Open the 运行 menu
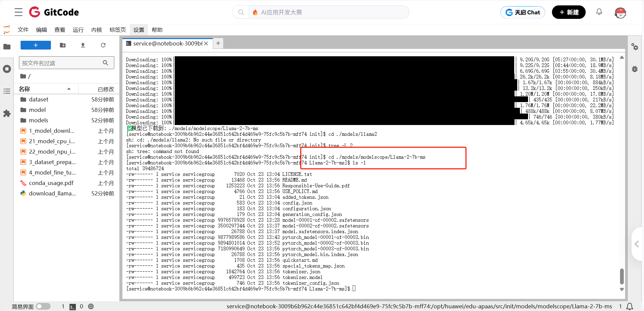The image size is (644, 311). point(78,30)
